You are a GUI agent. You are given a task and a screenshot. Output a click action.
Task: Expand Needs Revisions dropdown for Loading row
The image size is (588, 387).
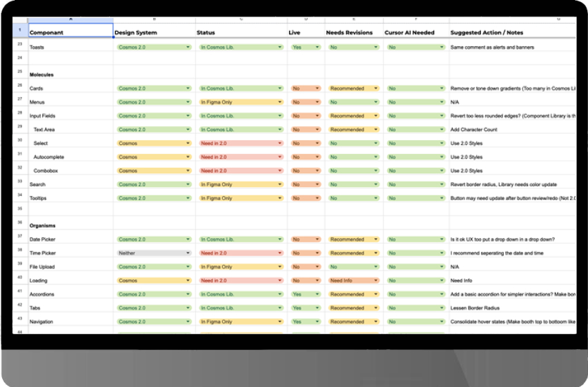point(375,281)
